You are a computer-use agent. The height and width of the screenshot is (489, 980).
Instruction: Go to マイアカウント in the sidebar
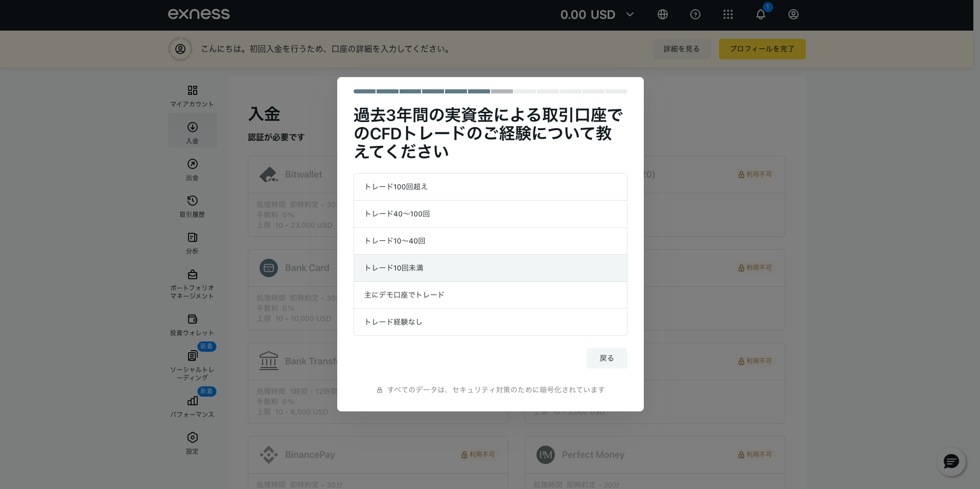[x=192, y=95]
